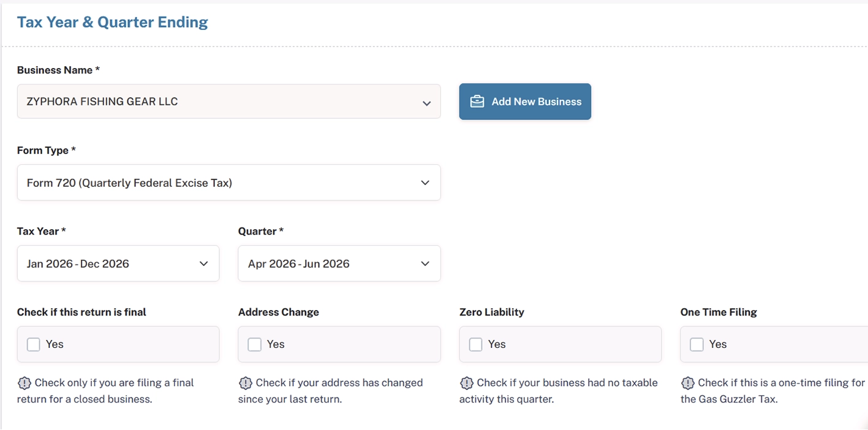Click the info icon under Zero Liability
The width and height of the screenshot is (868, 430).
click(x=466, y=383)
